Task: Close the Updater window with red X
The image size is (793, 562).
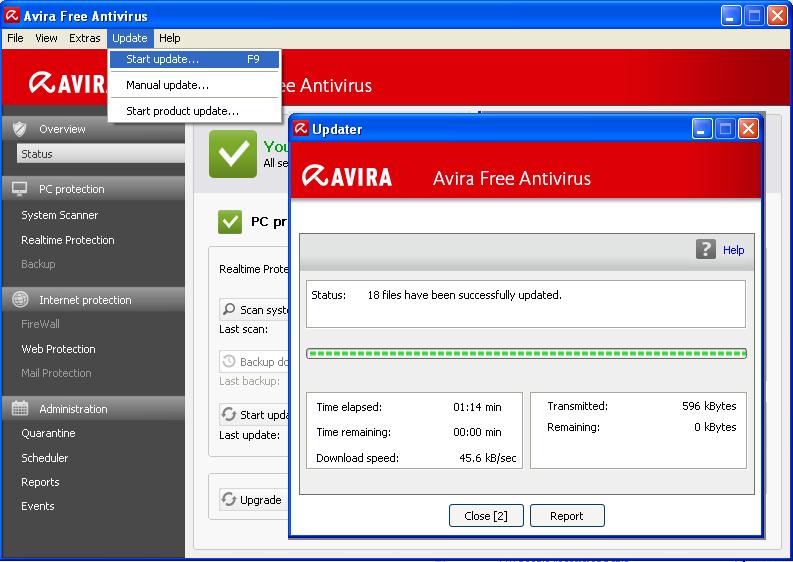Action: point(748,129)
